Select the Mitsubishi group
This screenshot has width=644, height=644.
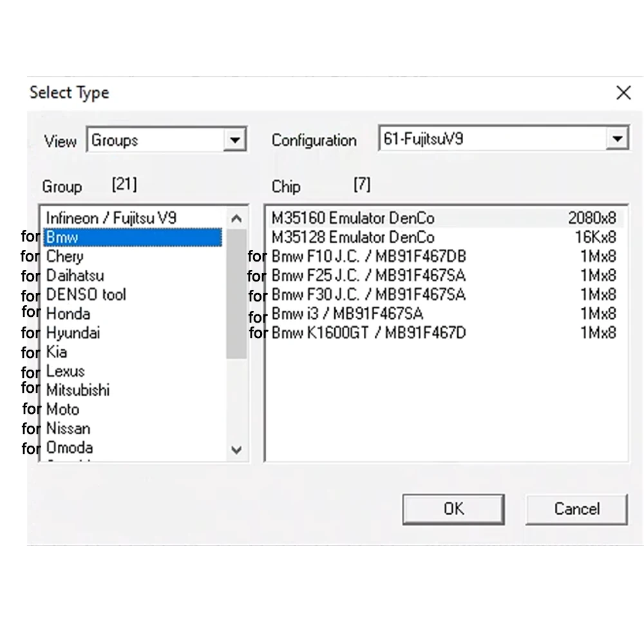(x=133, y=390)
